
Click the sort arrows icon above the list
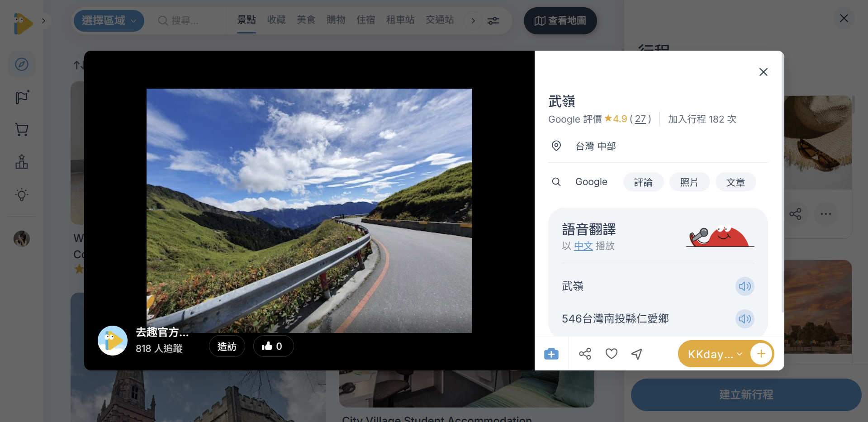(78, 66)
